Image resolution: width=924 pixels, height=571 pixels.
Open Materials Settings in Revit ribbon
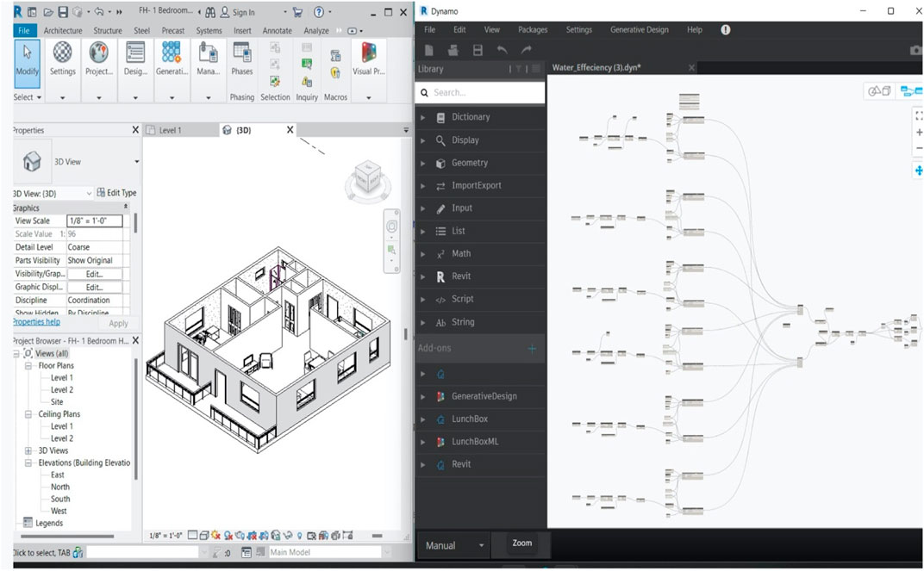(62, 59)
